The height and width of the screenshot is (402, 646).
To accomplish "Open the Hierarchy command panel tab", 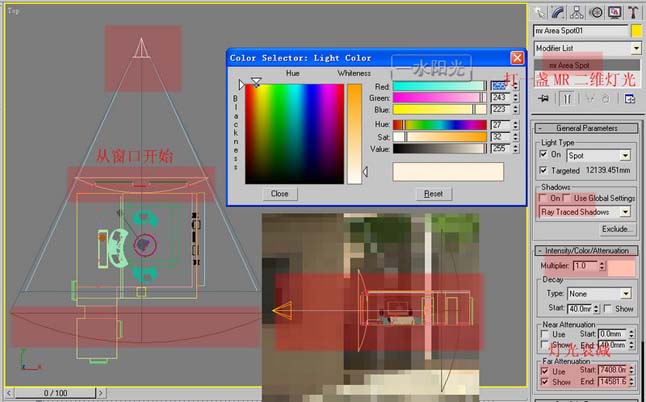I will click(x=576, y=12).
